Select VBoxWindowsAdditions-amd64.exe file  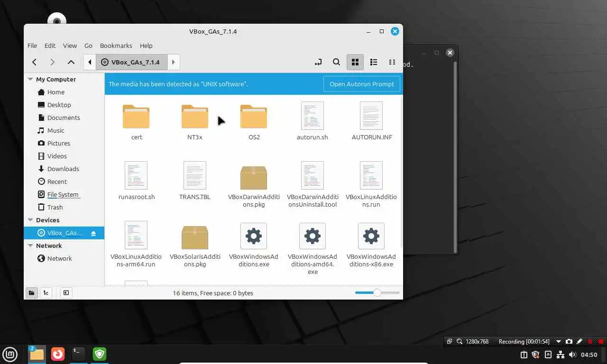313,249
